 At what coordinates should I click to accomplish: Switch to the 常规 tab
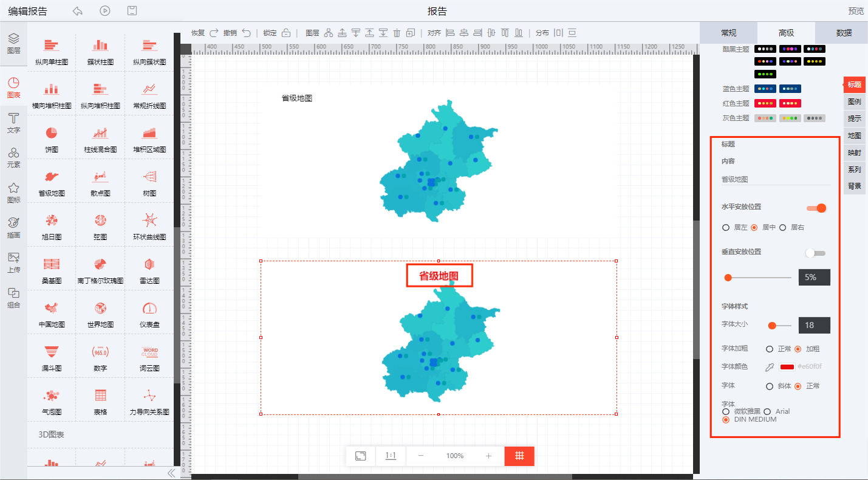tap(729, 33)
